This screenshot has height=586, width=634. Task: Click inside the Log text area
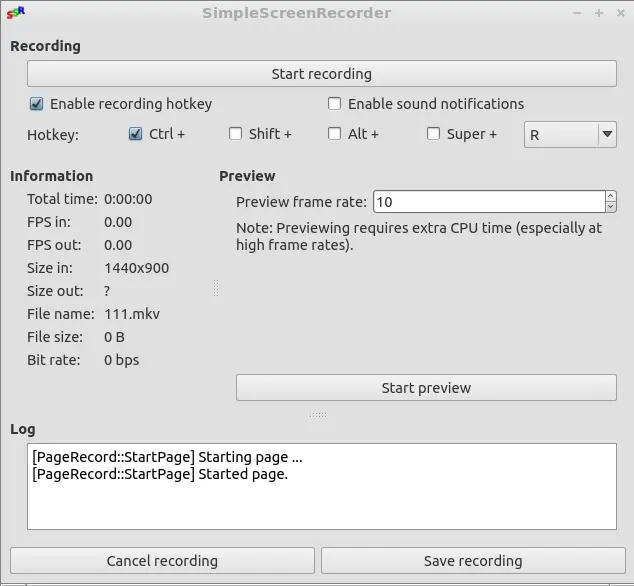point(321,486)
